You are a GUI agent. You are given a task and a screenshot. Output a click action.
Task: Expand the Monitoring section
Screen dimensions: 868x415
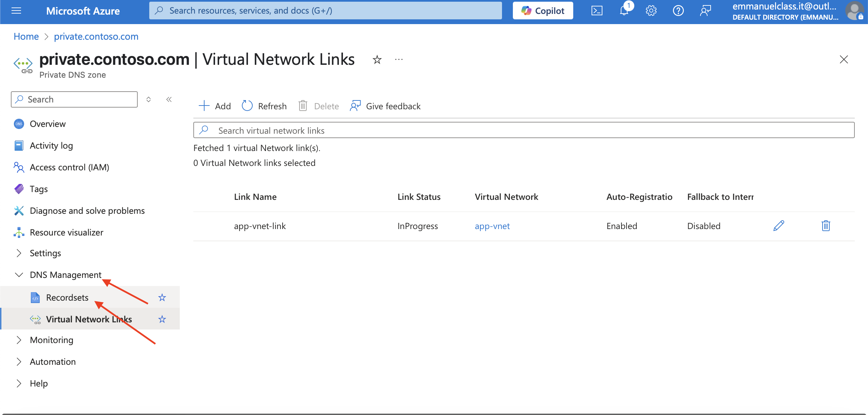[19, 340]
